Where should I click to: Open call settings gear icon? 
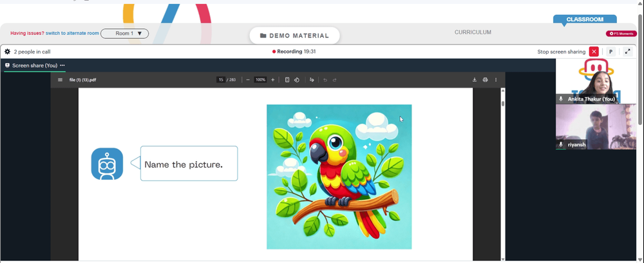click(7, 52)
